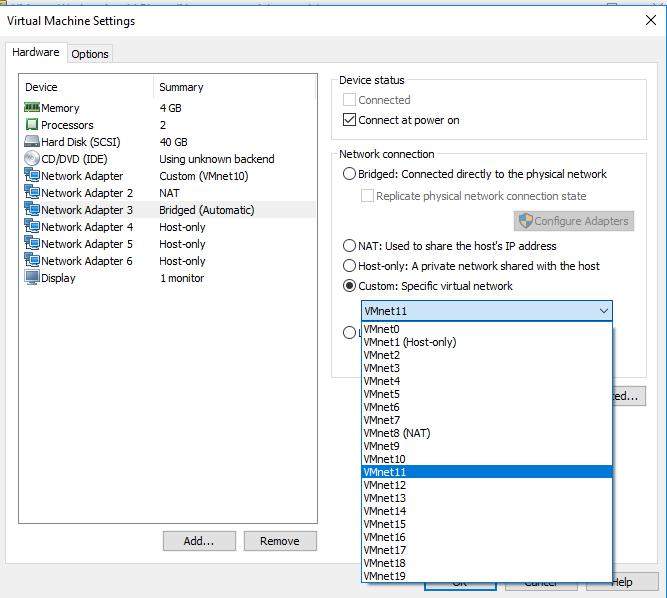Viewport: 667px width, 598px height.
Task: Pick VMnet15 from the list
Action: [x=487, y=524]
